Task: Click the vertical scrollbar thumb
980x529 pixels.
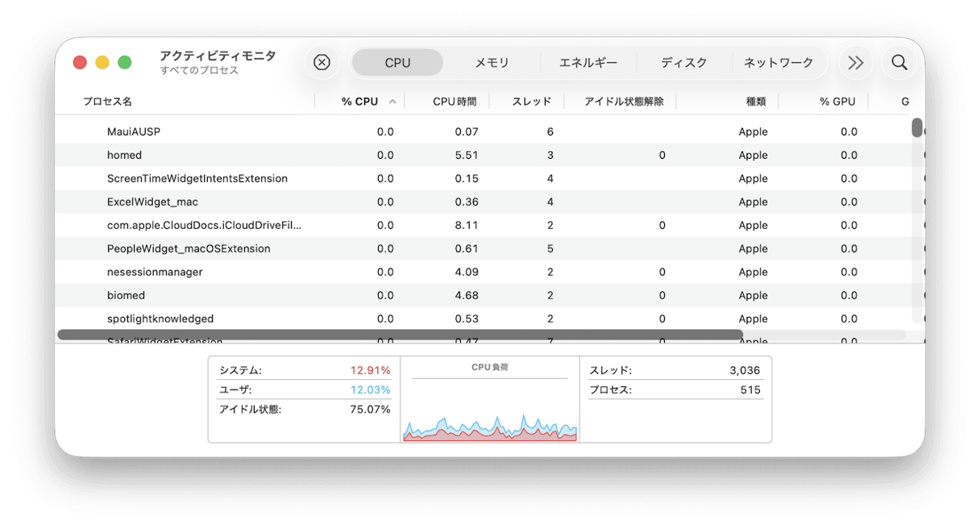Action: coord(917,127)
